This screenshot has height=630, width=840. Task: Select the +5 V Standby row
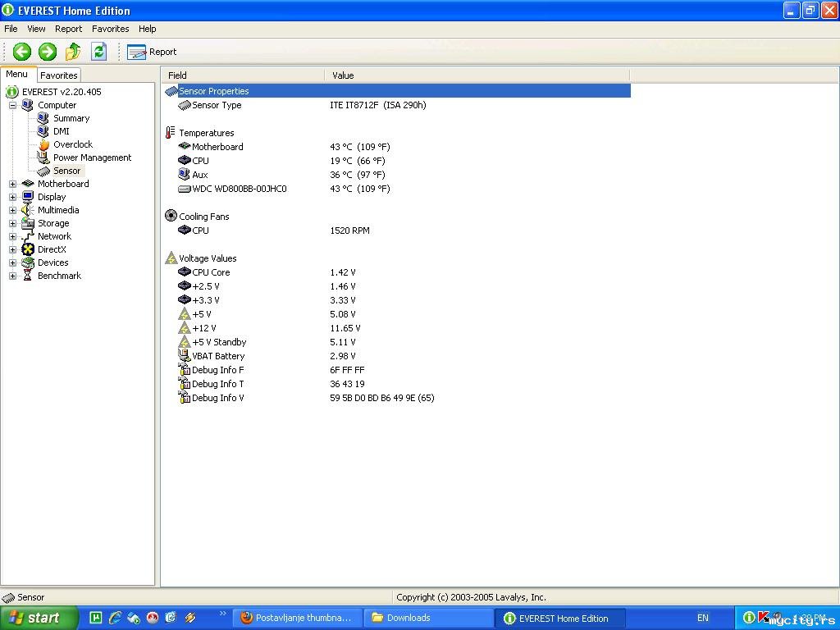coord(398,342)
